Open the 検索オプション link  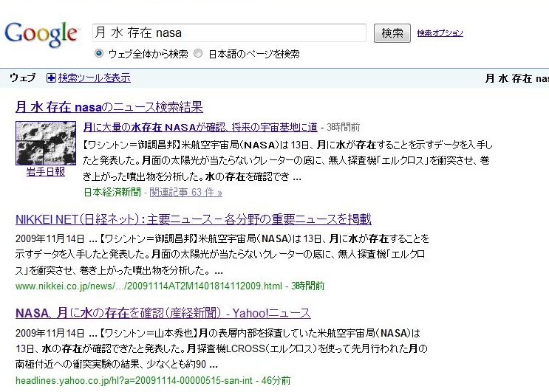[440, 33]
